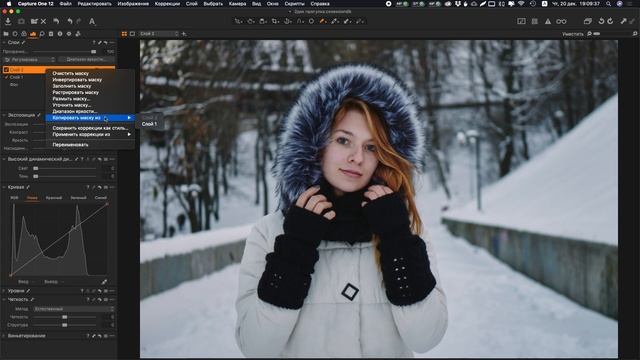
Task: Switch to the RGB curve tab
Action: [14, 198]
